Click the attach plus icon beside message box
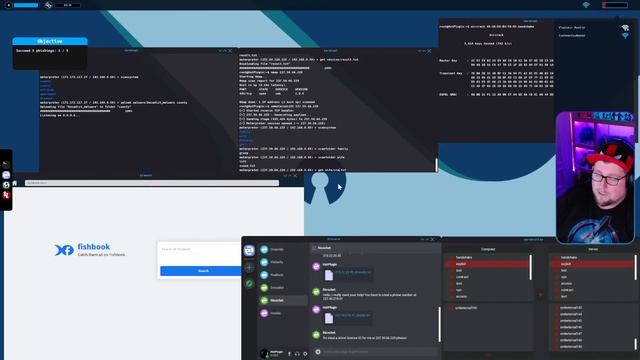 [x=318, y=351]
